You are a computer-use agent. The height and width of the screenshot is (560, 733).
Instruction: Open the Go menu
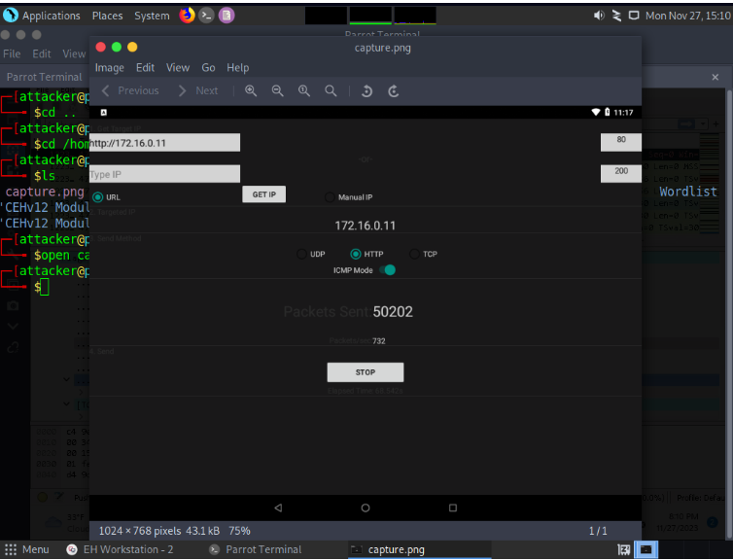pyautogui.click(x=208, y=68)
